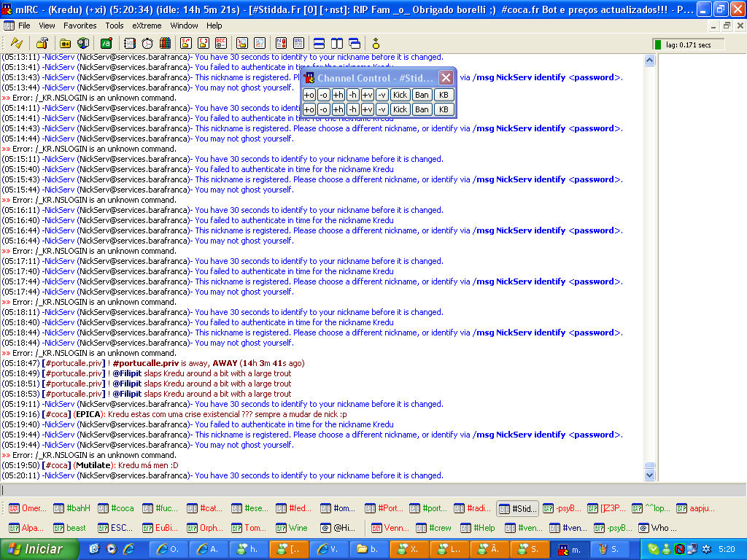Click the Timer clock icon
This screenshot has width=747, height=560.
[147, 43]
